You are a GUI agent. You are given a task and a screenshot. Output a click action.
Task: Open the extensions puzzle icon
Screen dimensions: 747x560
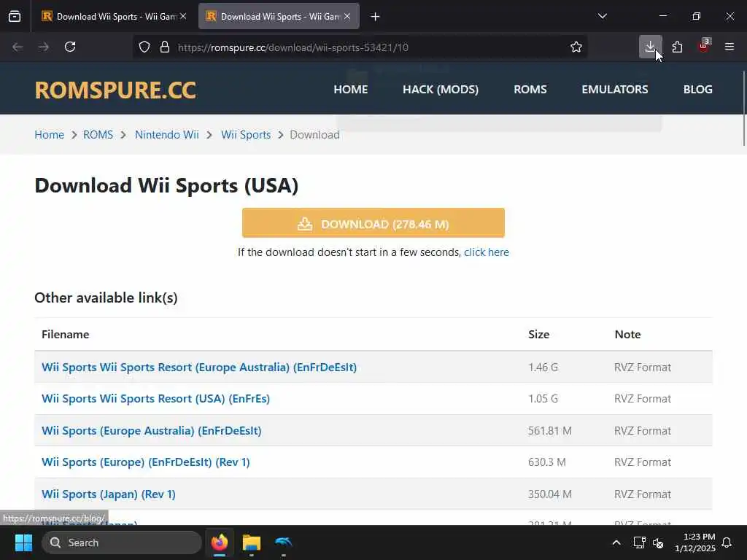pyautogui.click(x=677, y=47)
